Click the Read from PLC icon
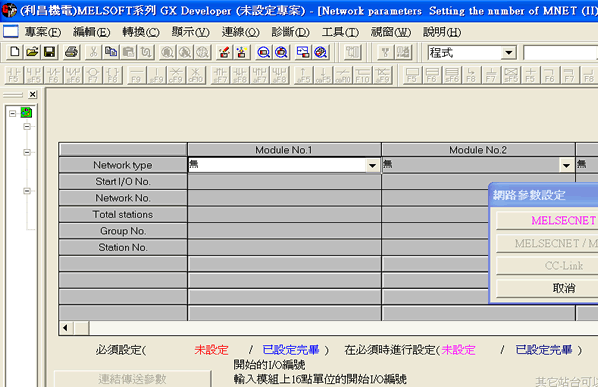 [242, 52]
